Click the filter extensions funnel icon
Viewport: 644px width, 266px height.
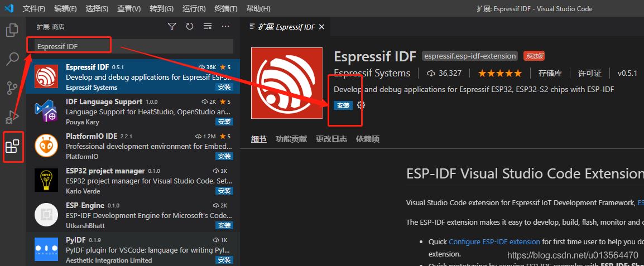point(172,27)
